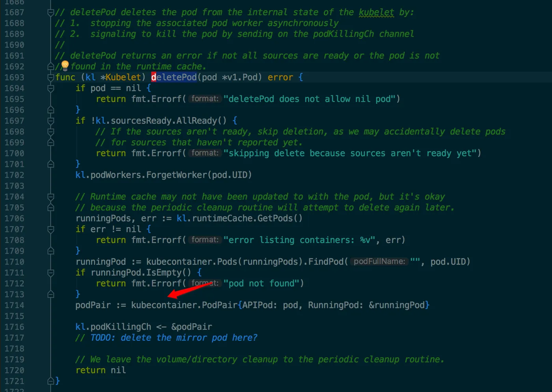Screen dimensions: 552x392
Task: Click the PodPair struct name on line 1714
Action: click(x=220, y=305)
